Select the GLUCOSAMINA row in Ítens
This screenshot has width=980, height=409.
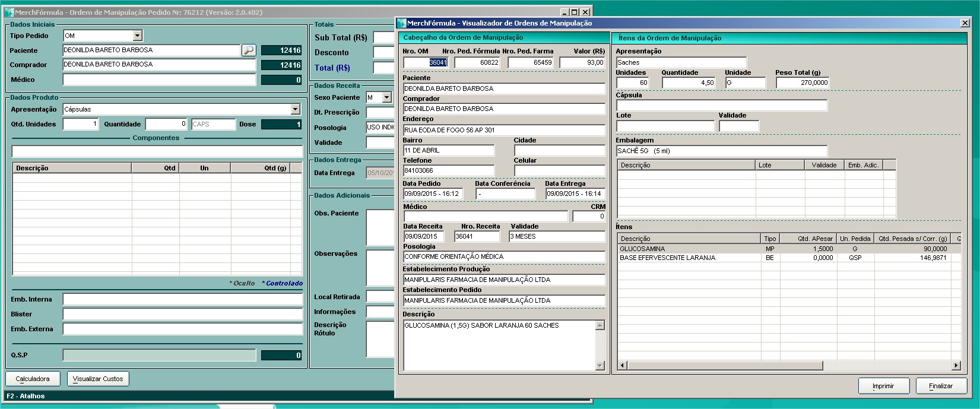(689, 249)
